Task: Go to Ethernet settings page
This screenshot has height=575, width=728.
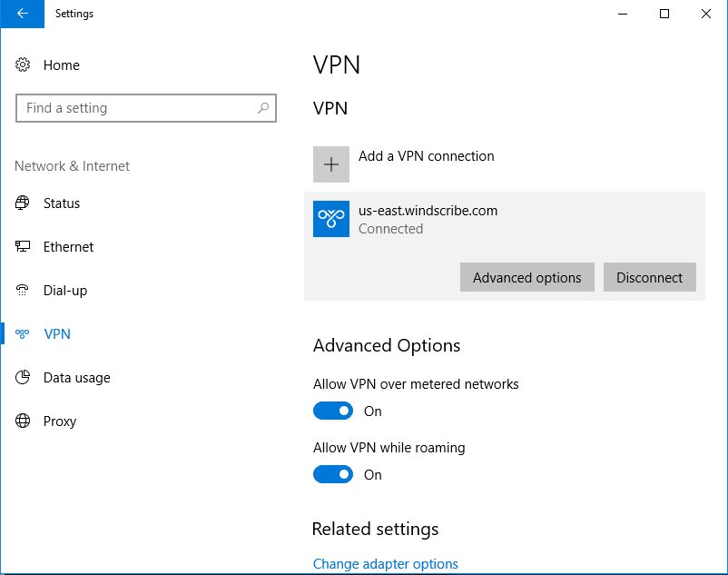Action: pos(68,247)
